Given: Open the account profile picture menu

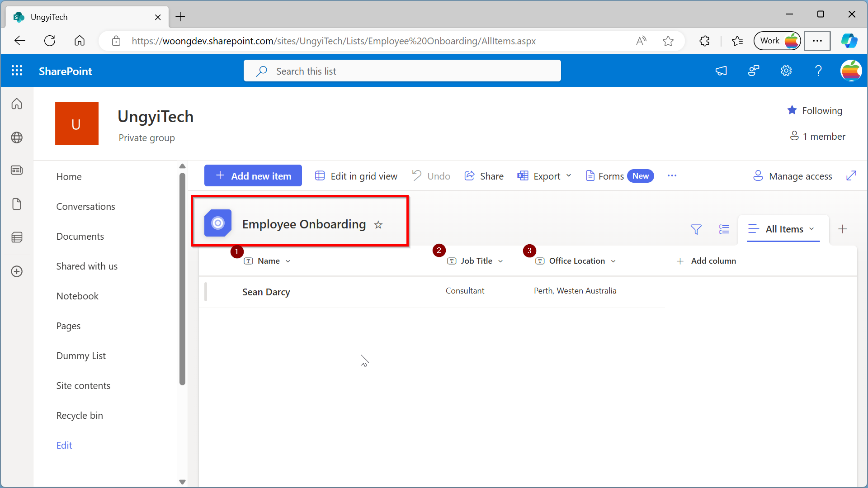Looking at the screenshot, I should [x=851, y=71].
